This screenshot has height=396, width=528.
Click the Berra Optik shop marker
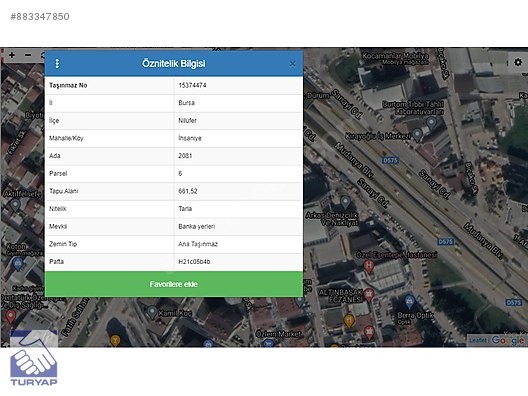point(409,302)
